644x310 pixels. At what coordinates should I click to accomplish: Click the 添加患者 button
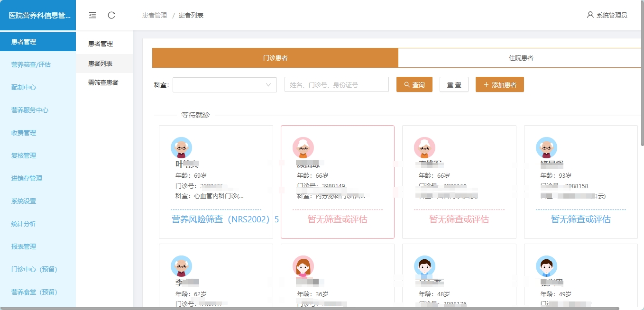coord(499,85)
